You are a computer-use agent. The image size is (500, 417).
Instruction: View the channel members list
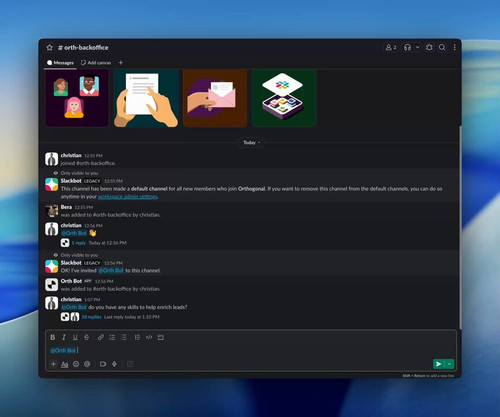[x=391, y=47]
